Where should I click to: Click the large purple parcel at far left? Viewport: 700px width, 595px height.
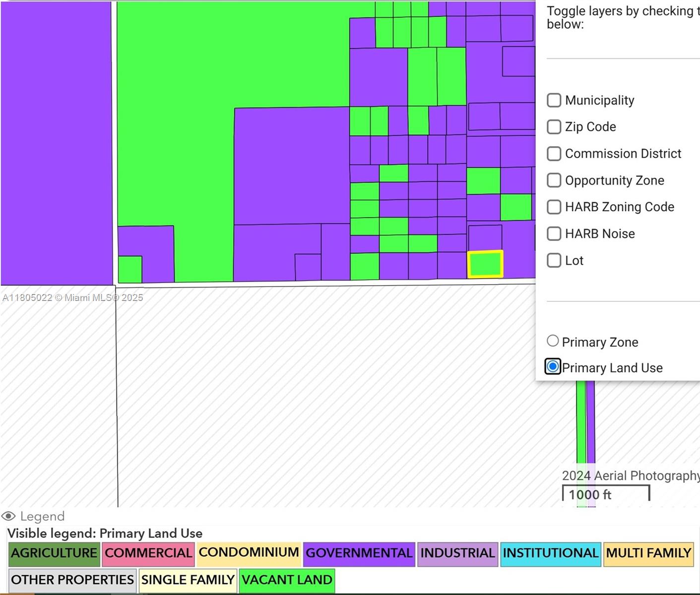[57, 143]
